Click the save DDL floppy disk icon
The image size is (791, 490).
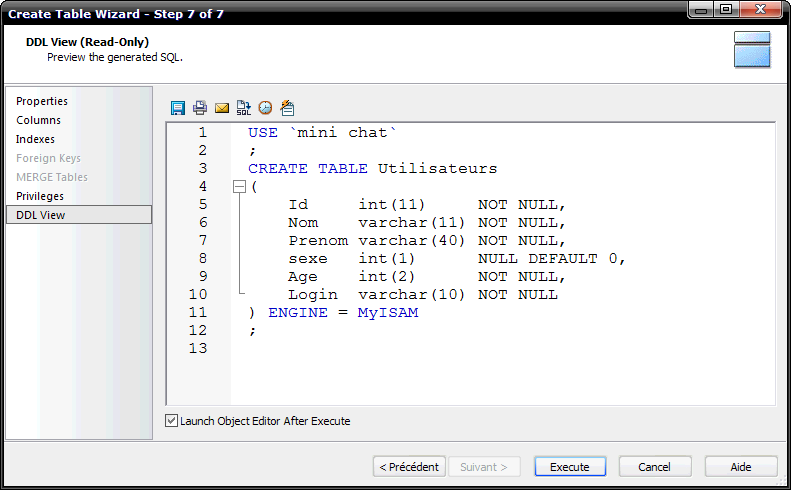(x=178, y=108)
